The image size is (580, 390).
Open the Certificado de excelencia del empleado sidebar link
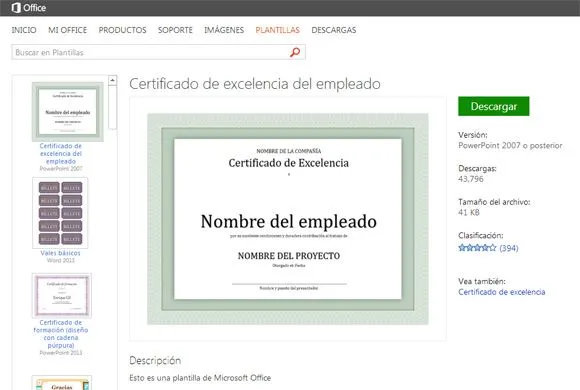pyautogui.click(x=61, y=154)
